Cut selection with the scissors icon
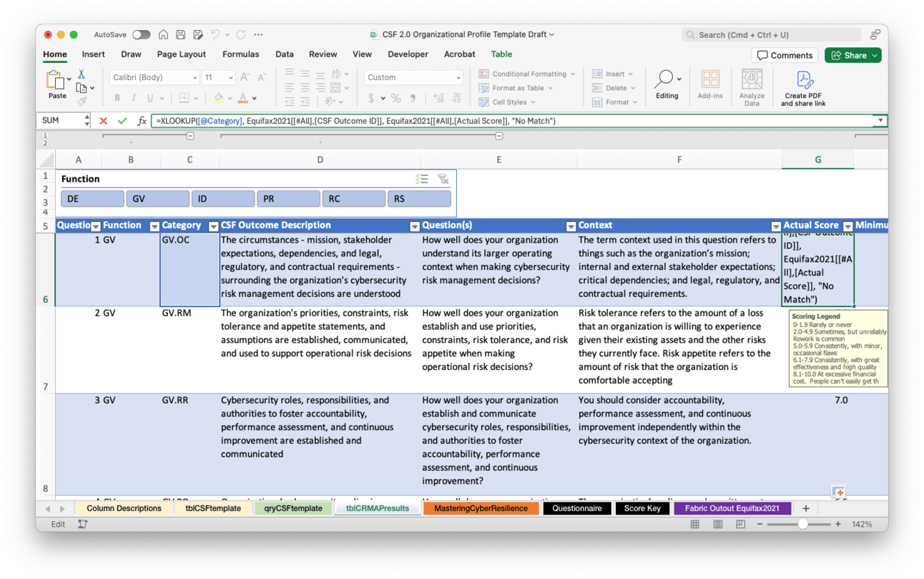 pyautogui.click(x=82, y=74)
